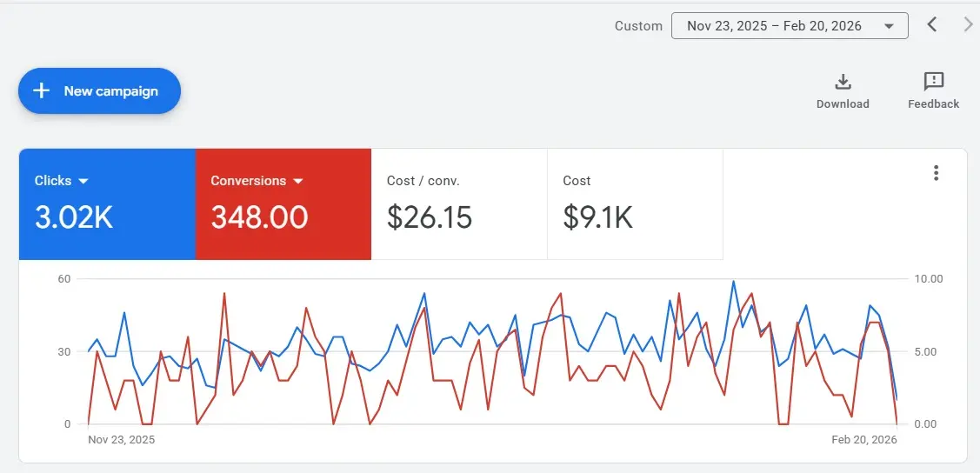Open the Clicks metric dropdown arrow
The image size is (980, 473).
(x=84, y=181)
